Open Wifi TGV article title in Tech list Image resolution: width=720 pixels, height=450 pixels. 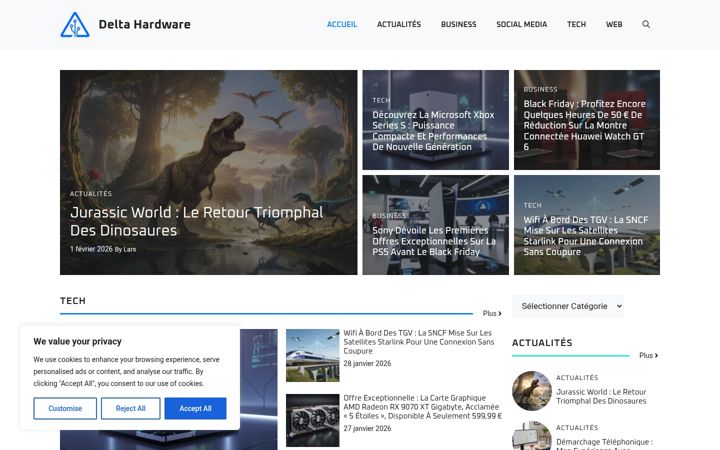(418, 342)
